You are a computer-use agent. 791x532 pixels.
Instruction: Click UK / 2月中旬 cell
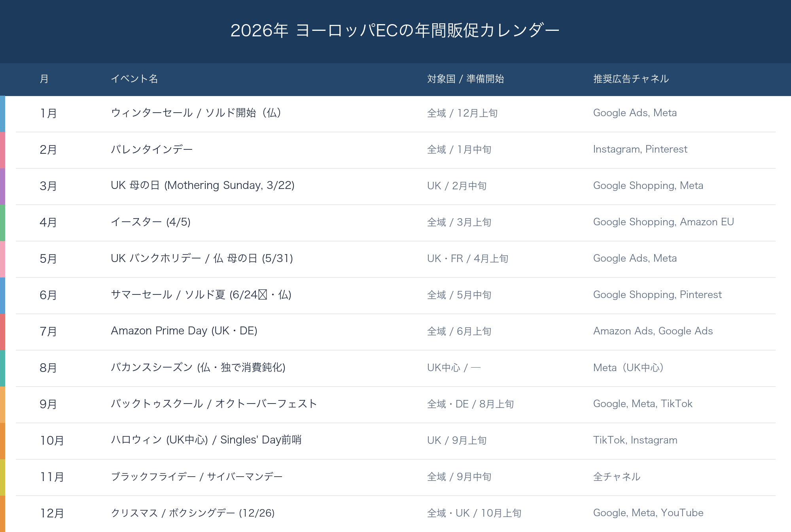pyautogui.click(x=457, y=186)
